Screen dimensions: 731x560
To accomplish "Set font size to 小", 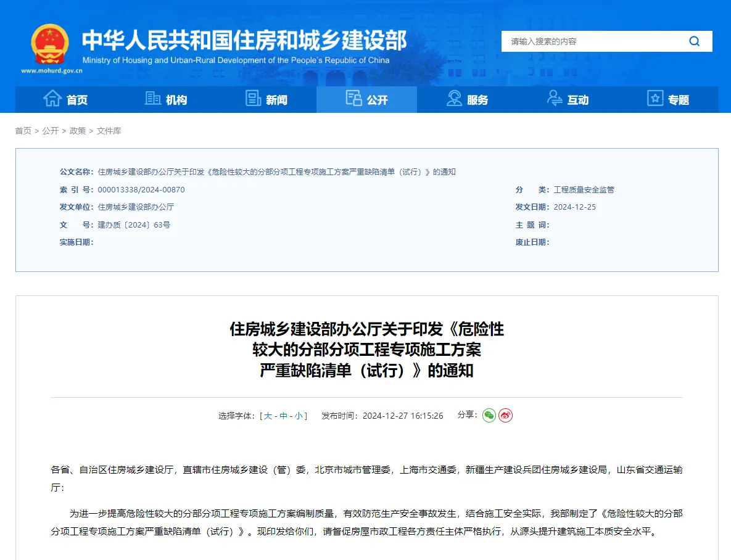I will click(x=299, y=416).
